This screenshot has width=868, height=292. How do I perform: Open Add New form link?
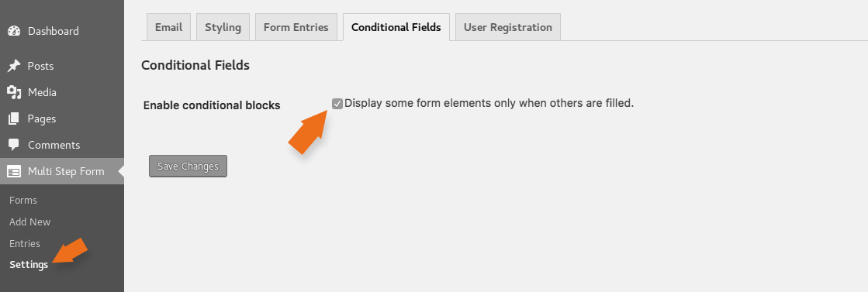point(30,222)
